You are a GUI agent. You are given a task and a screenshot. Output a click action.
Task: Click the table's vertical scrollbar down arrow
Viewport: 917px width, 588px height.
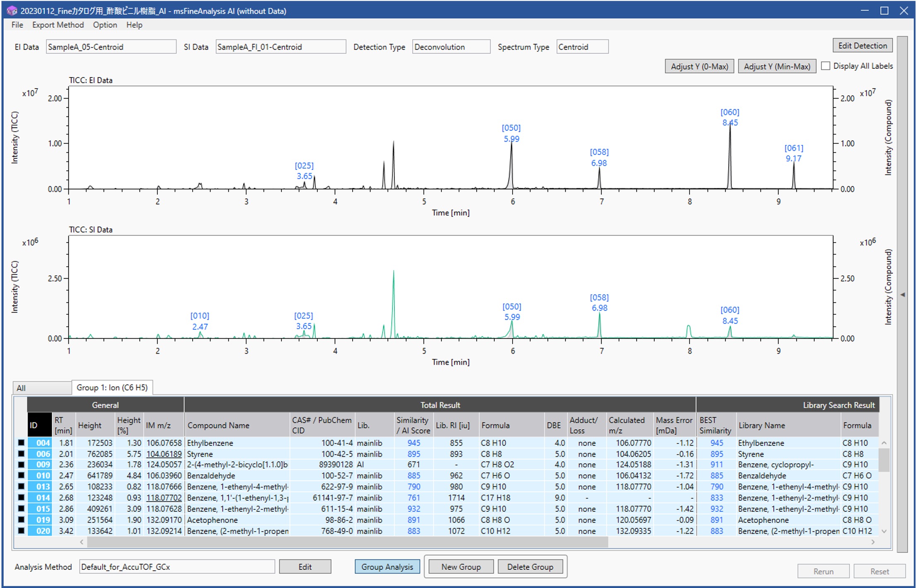pyautogui.click(x=884, y=531)
